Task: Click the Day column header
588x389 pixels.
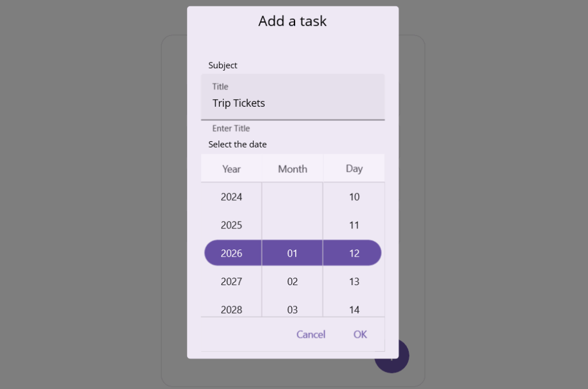Action: [x=354, y=169]
